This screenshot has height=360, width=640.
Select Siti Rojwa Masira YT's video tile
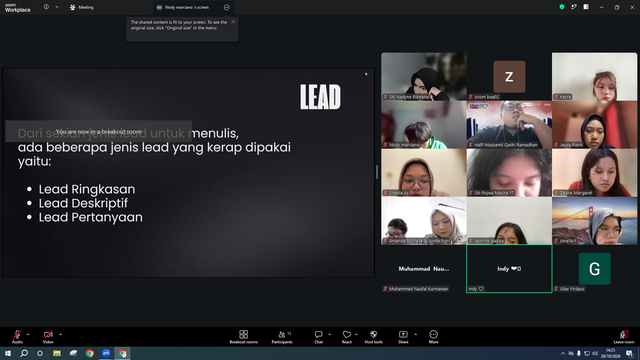pyautogui.click(x=509, y=173)
